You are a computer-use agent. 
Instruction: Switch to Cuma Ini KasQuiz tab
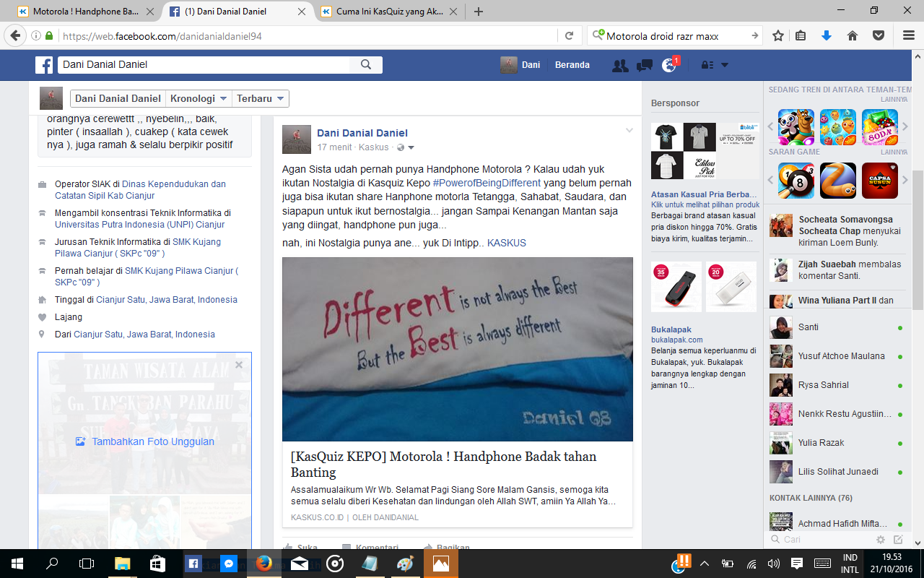click(x=390, y=12)
